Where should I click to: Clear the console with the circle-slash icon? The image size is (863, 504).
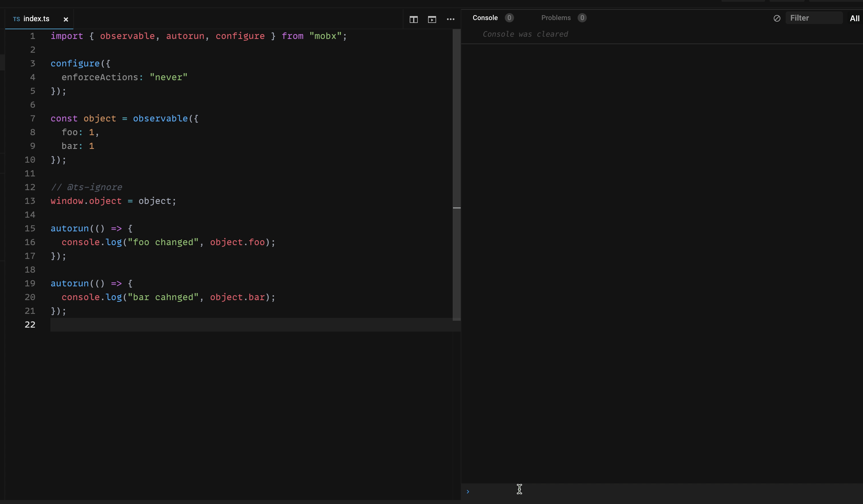(777, 19)
